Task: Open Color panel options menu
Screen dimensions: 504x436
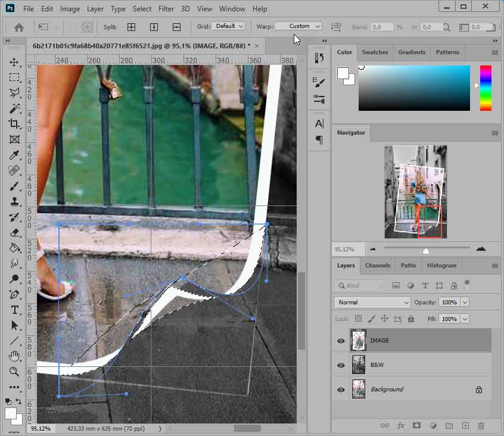Action: click(x=495, y=52)
